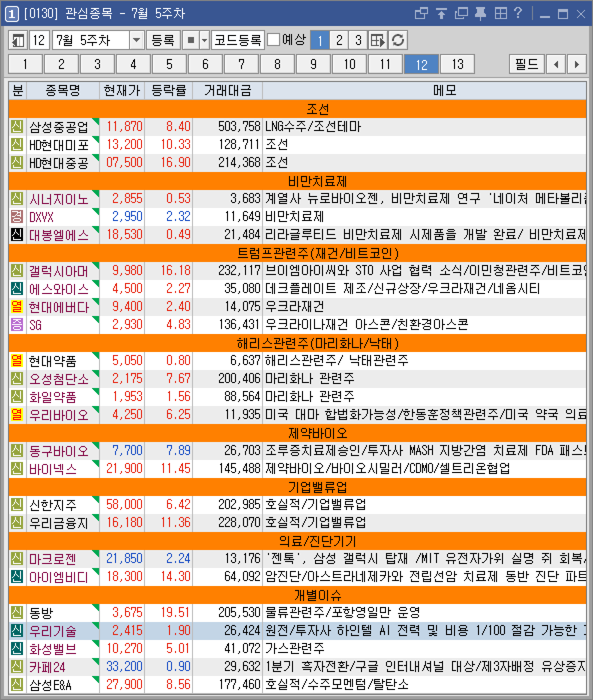Screen dimensions: 593x700
Task: Select view preset 3 button
Action: 358,40
